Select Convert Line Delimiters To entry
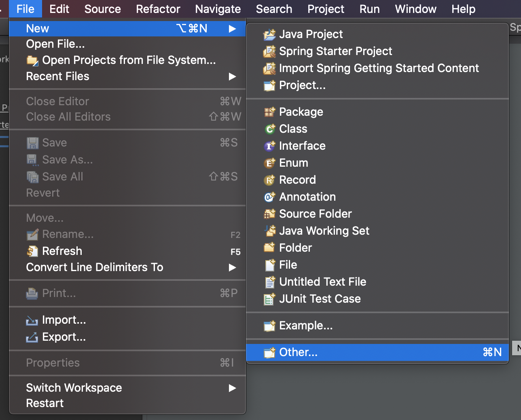 point(127,267)
